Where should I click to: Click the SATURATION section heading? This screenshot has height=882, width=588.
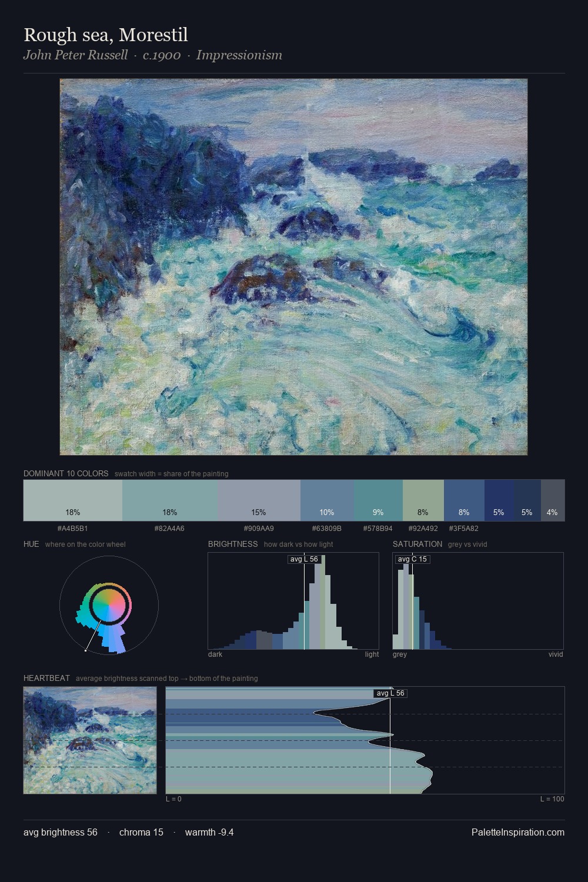point(417,544)
